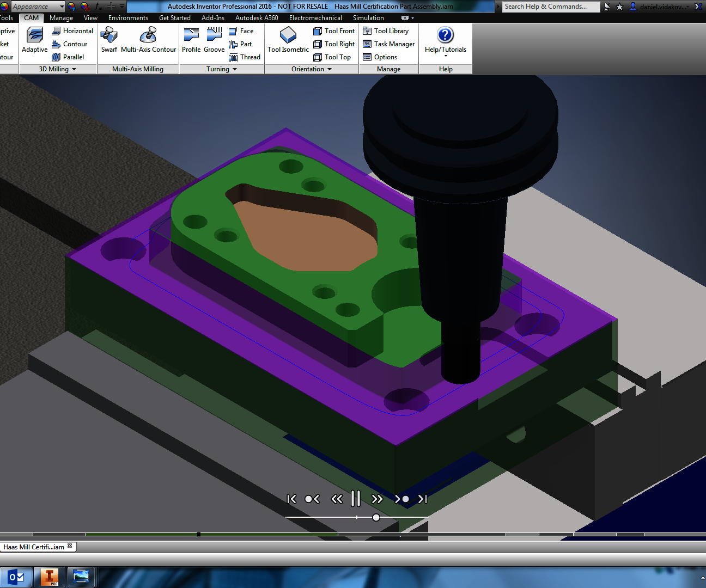Open the Environments menu
The width and height of the screenshot is (706, 588).
pos(128,17)
